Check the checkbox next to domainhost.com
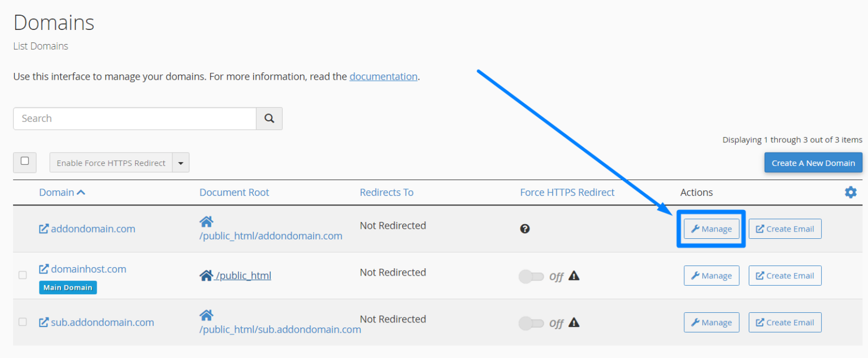The image size is (868, 358). tap(23, 275)
